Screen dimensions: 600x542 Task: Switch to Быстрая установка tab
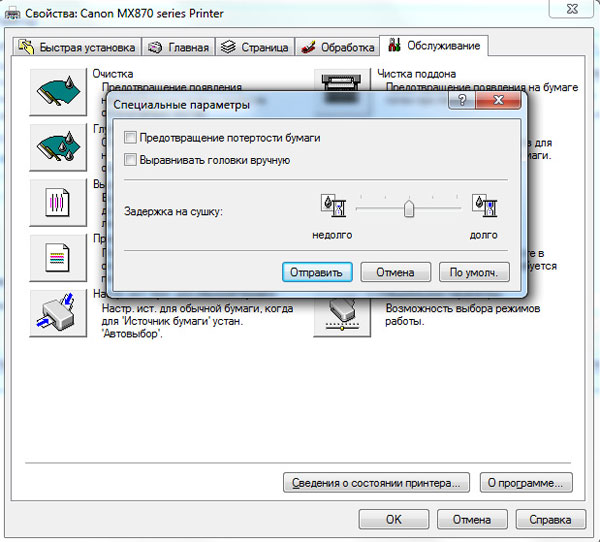[77, 47]
